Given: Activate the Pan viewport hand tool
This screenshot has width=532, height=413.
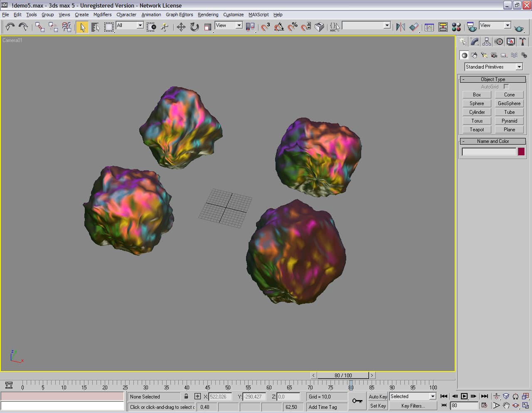Looking at the screenshot, I should pos(506,406).
